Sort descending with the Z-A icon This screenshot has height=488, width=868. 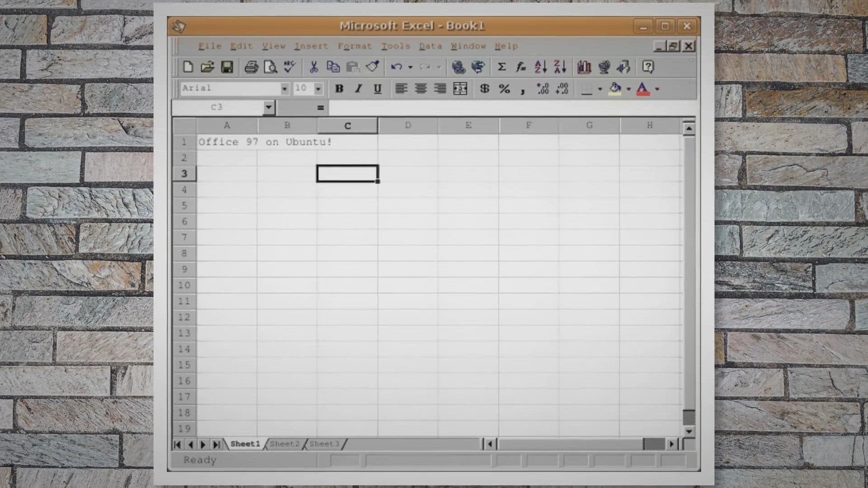560,67
